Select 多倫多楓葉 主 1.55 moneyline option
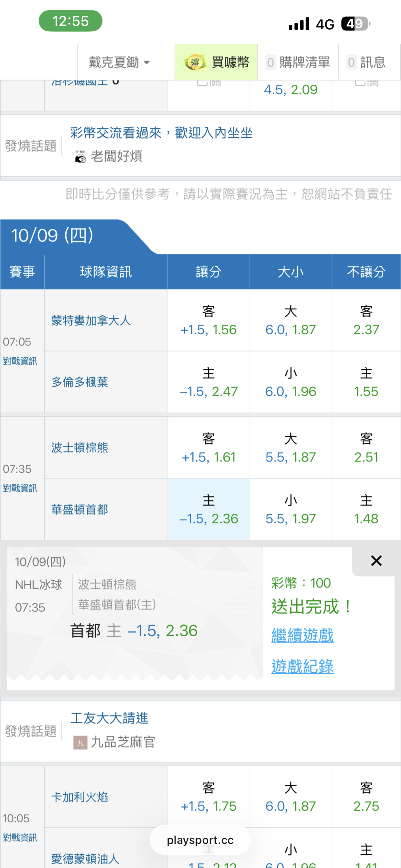 point(366,382)
